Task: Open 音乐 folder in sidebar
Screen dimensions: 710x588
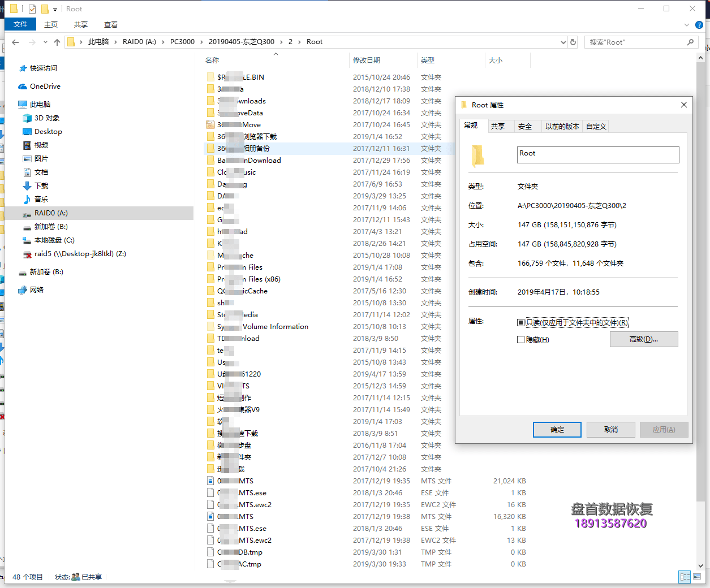Action: 35,200
